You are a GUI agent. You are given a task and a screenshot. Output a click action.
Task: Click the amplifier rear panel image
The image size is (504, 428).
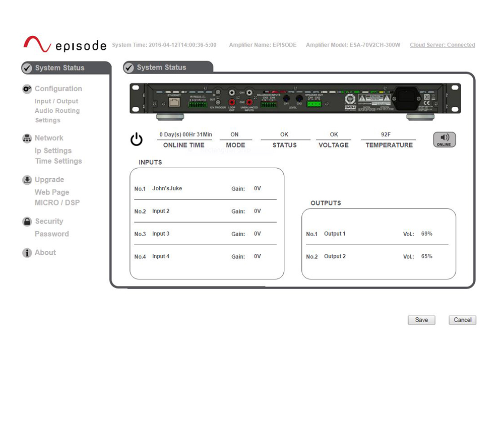coord(295,100)
